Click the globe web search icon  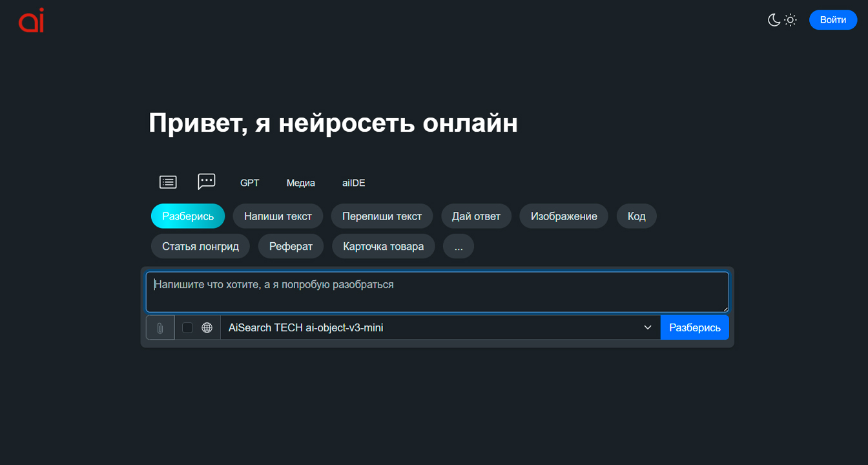(207, 327)
